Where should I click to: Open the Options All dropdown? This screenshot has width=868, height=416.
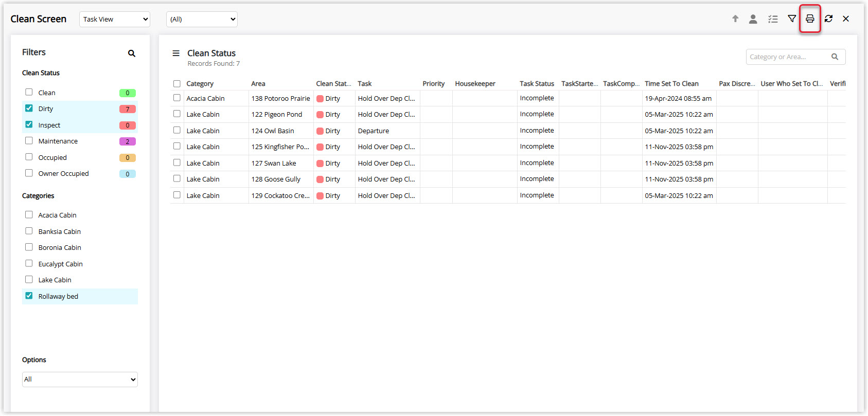pos(80,379)
